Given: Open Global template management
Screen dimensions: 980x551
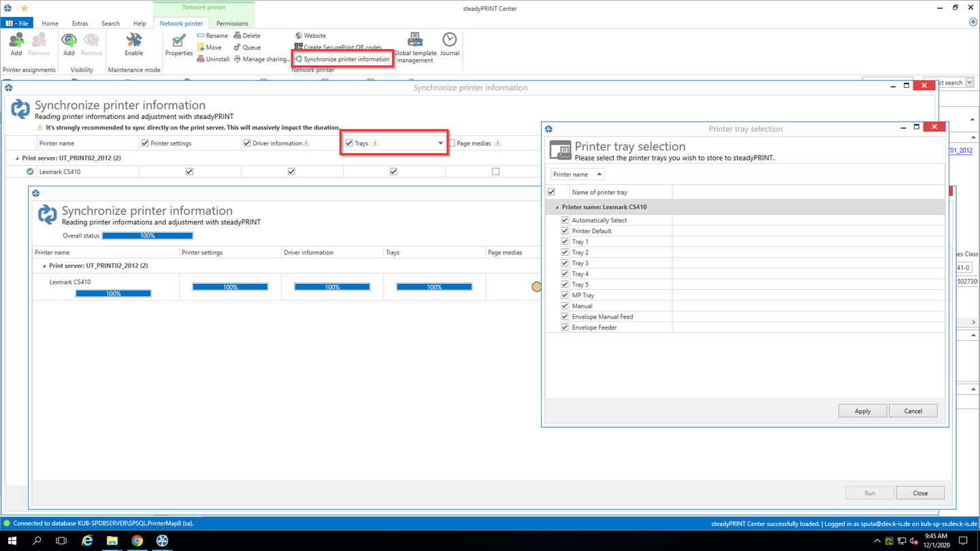Looking at the screenshot, I should tap(415, 48).
